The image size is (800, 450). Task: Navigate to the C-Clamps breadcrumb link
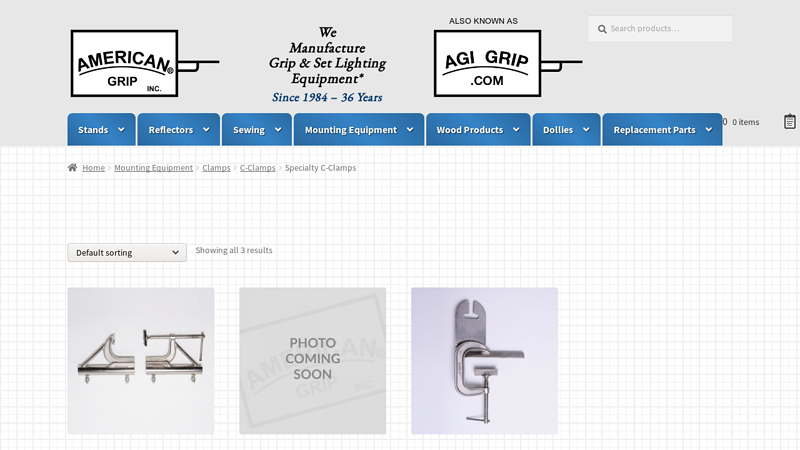point(257,168)
